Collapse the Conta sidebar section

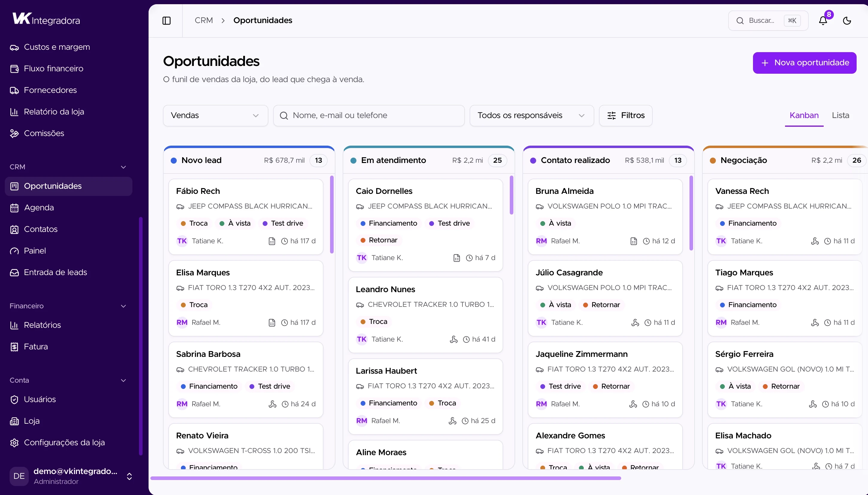(x=123, y=381)
